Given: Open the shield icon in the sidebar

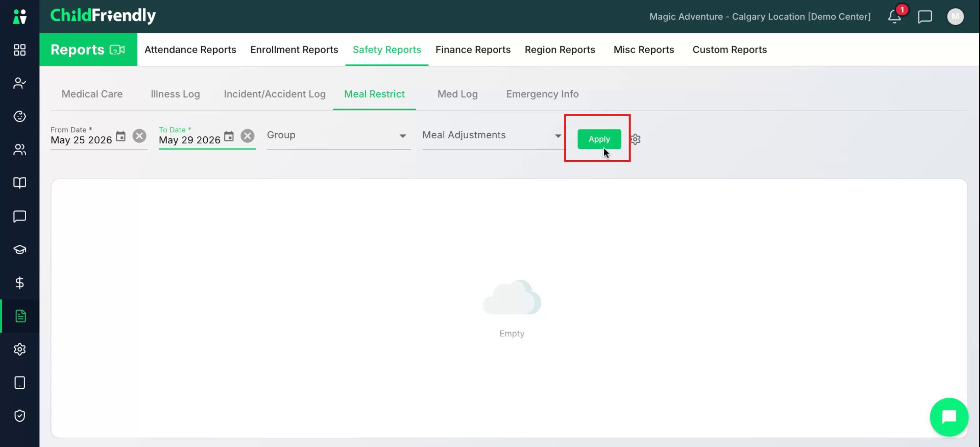Looking at the screenshot, I should [x=20, y=416].
